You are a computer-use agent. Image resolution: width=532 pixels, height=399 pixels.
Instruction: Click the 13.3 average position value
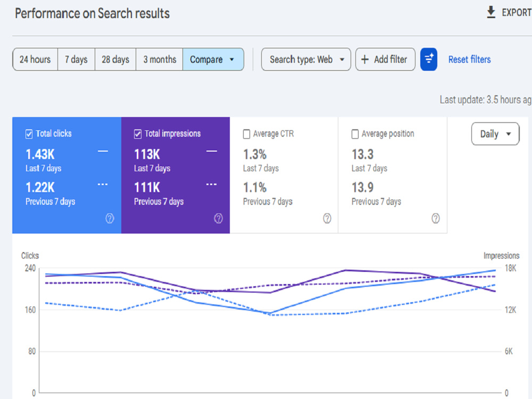pos(362,154)
